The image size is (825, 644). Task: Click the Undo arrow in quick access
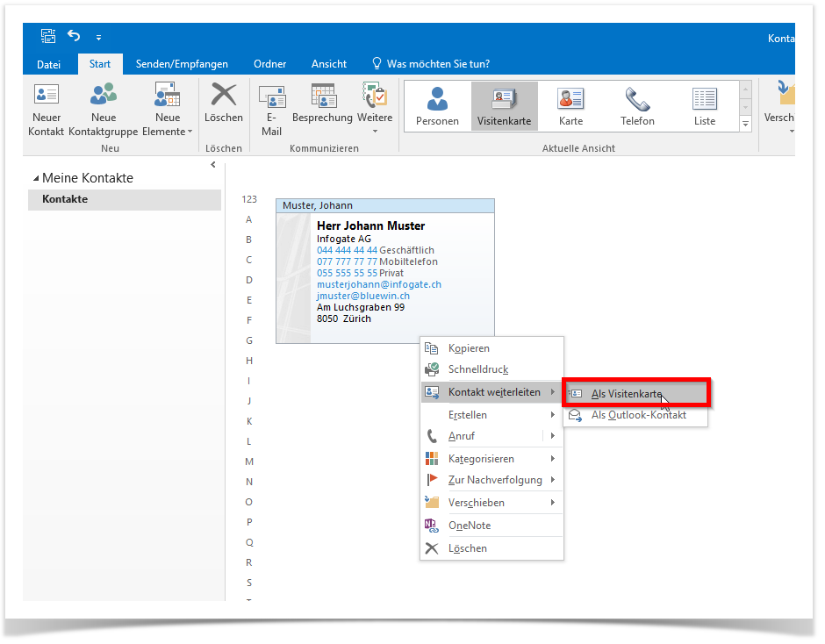click(x=74, y=36)
